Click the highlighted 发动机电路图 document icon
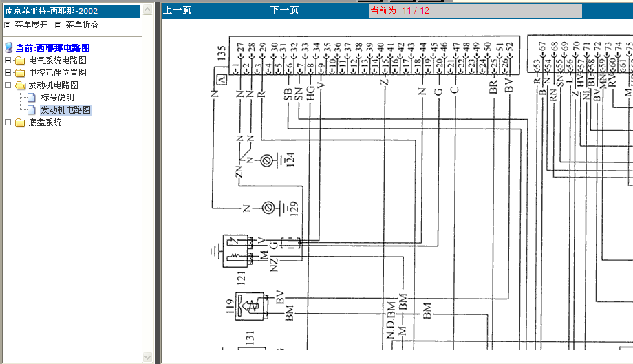This screenshot has width=633, height=364. [x=32, y=110]
